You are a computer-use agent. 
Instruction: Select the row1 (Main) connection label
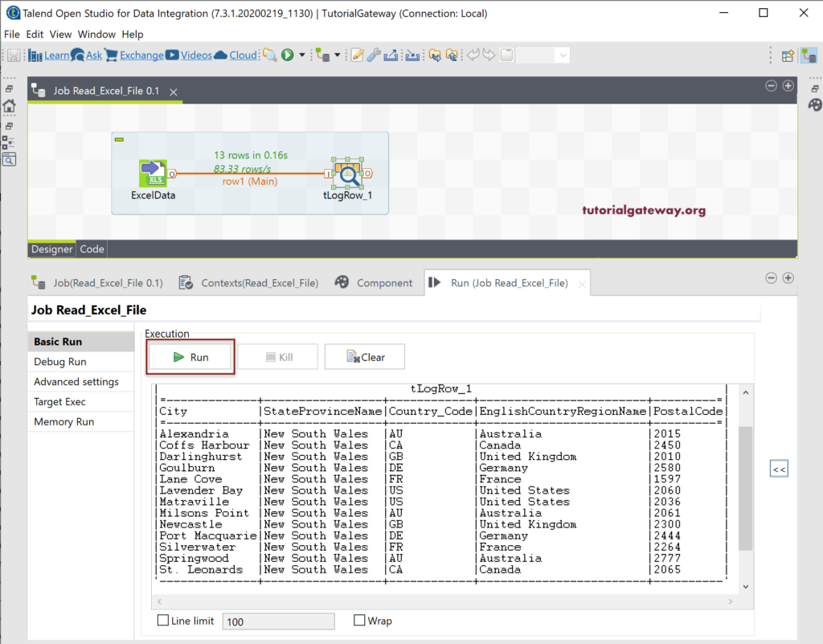(x=250, y=182)
